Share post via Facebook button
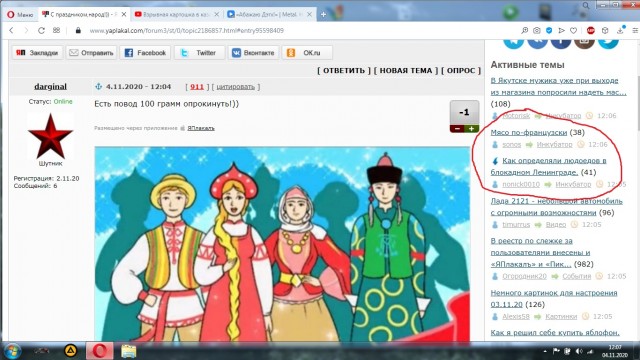Screen dimensions: 640x360 (x=145, y=53)
